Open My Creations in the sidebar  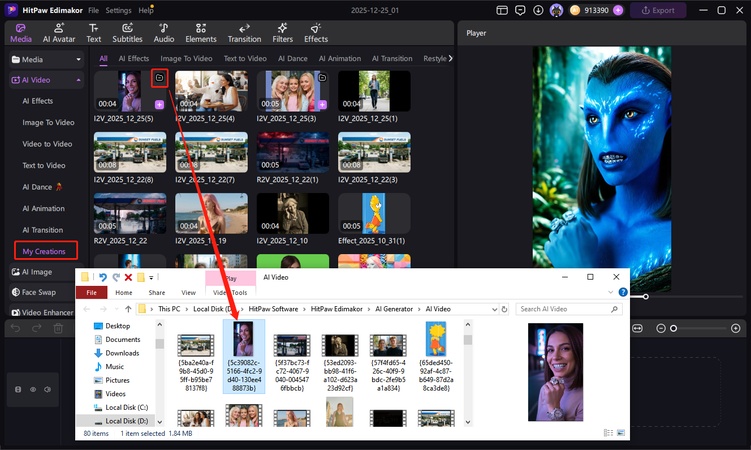click(x=44, y=251)
